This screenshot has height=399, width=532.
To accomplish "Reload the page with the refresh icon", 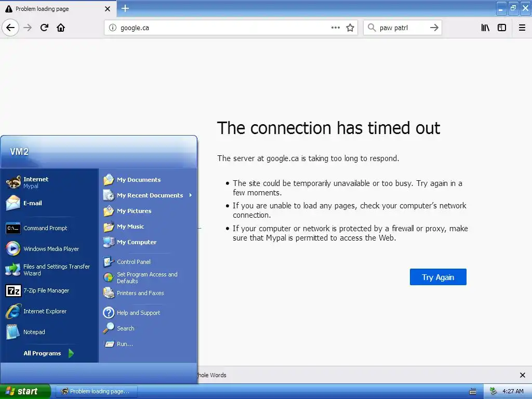I will tap(44, 28).
